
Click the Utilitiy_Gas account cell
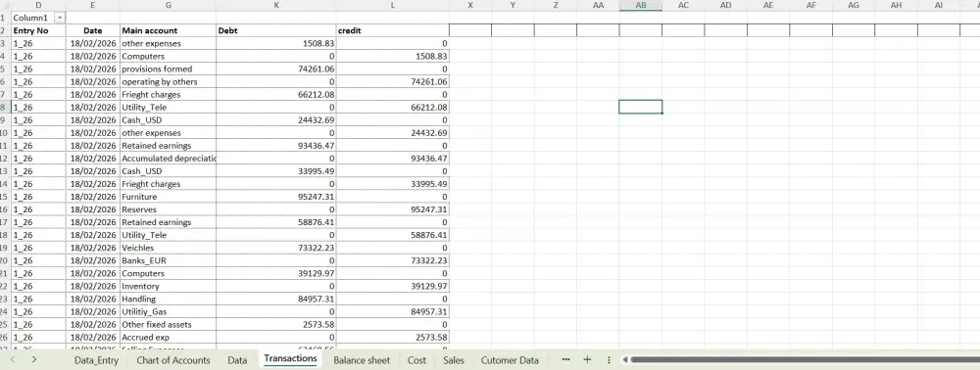(x=169, y=312)
